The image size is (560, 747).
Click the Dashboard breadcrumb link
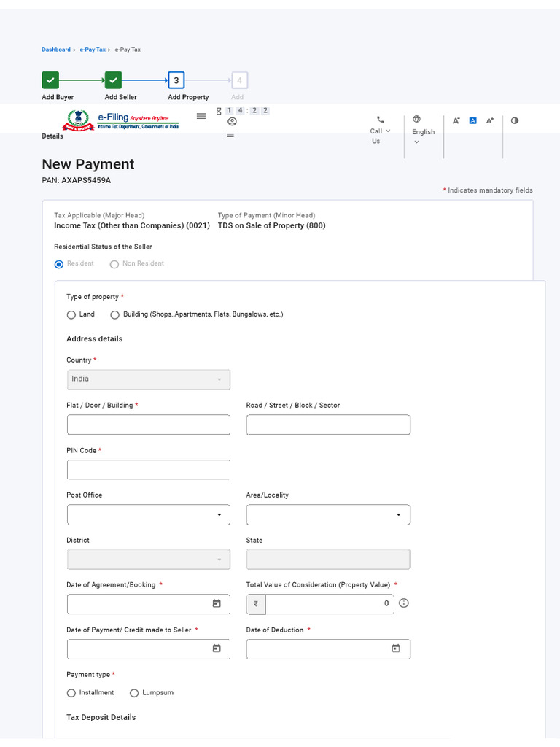pos(55,50)
